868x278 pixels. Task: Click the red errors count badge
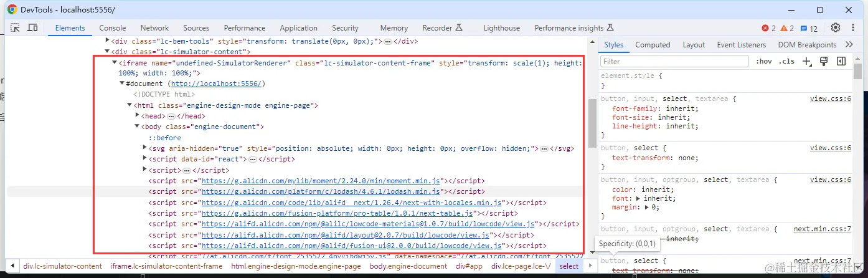point(769,28)
